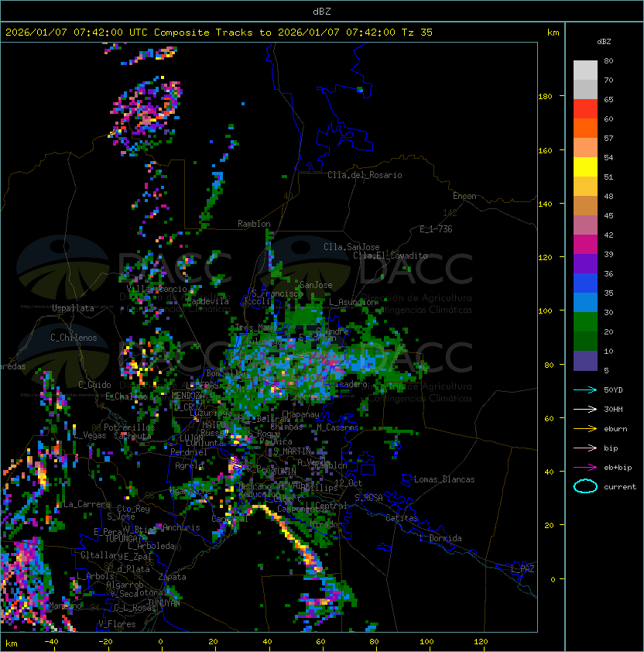Click the 'Clla.El_Cavadito' map label
644x652 pixels.
tap(390, 256)
